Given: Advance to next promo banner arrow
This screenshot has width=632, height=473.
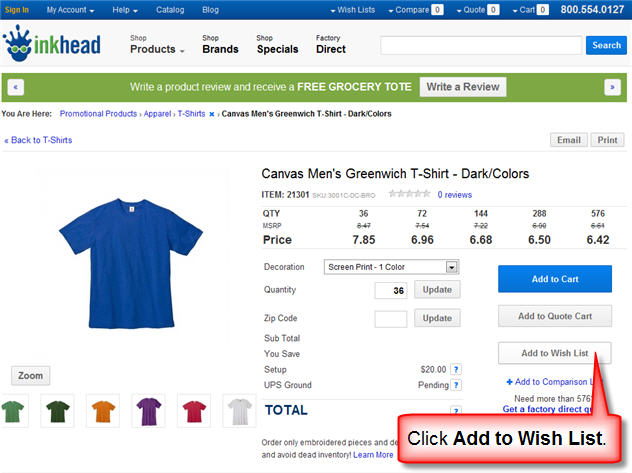Looking at the screenshot, I should point(612,87).
